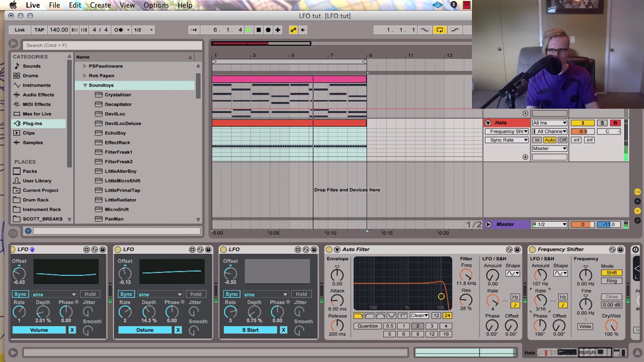Open User Library under Places
Image resolution: width=644 pixels, height=362 pixels.
click(x=37, y=180)
